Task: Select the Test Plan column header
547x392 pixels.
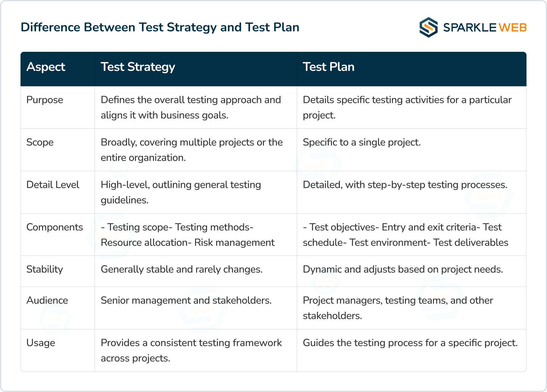Action: pos(328,67)
